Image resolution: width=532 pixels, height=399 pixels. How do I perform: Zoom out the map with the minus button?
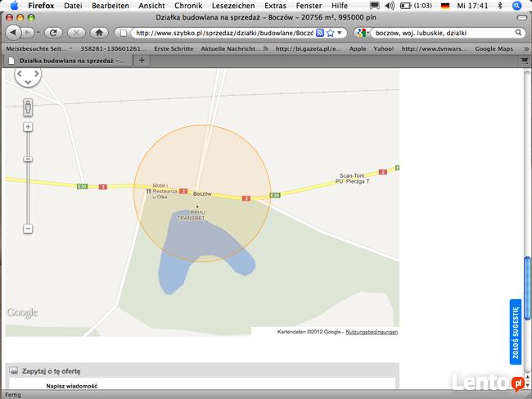[x=28, y=229]
